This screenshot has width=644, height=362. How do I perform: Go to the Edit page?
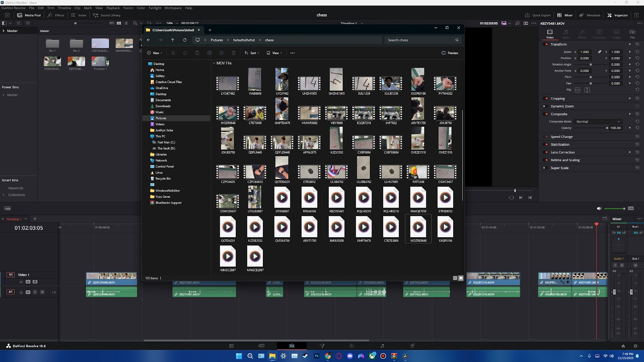pyautogui.click(x=291, y=346)
